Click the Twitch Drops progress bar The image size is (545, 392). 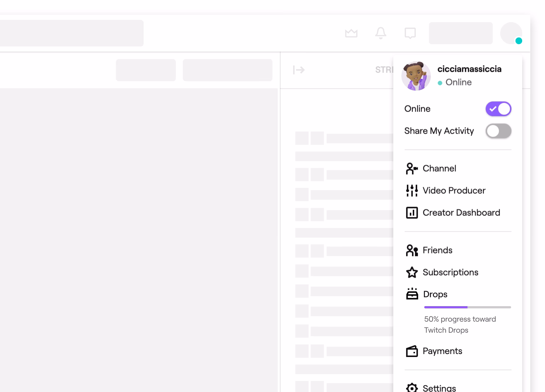click(x=467, y=307)
